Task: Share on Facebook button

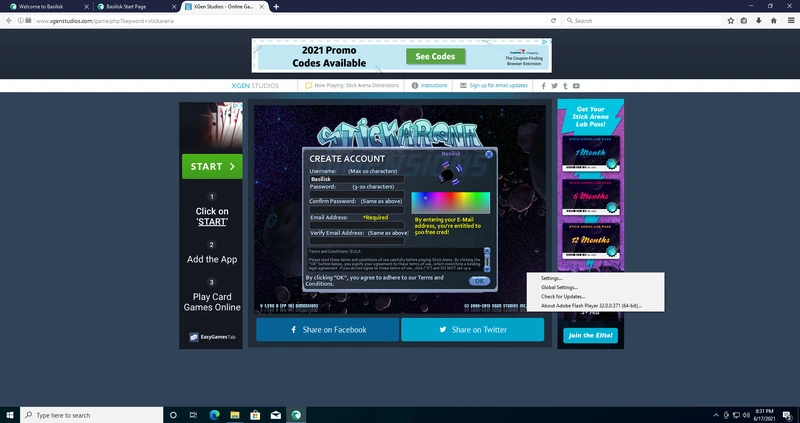Action: (x=328, y=330)
